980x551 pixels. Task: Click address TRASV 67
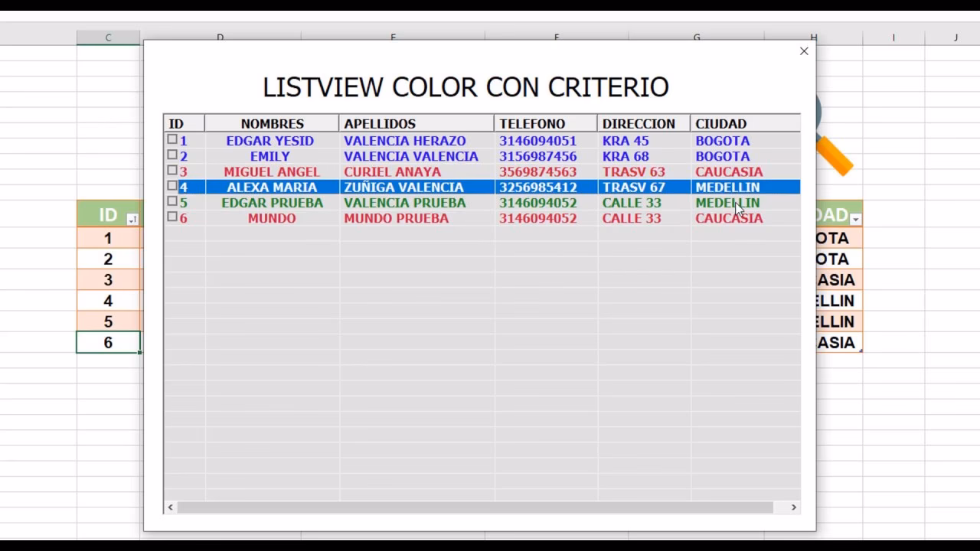click(634, 187)
